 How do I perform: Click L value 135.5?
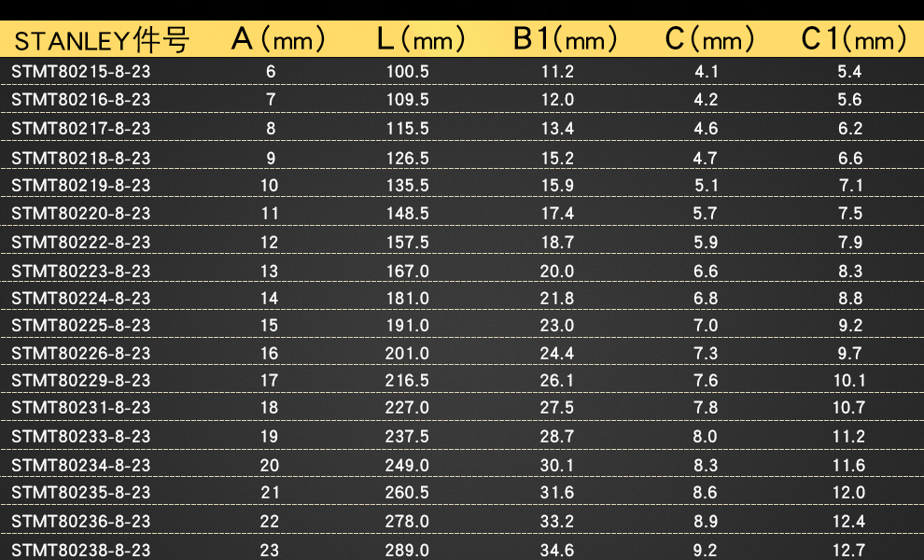407,185
